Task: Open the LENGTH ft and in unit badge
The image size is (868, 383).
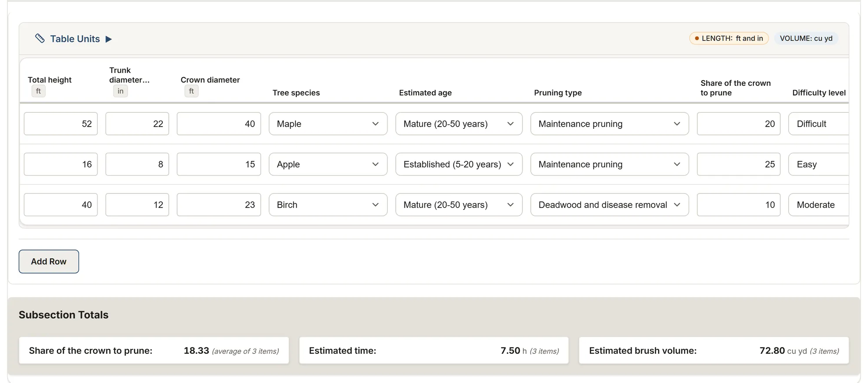Action: point(729,38)
